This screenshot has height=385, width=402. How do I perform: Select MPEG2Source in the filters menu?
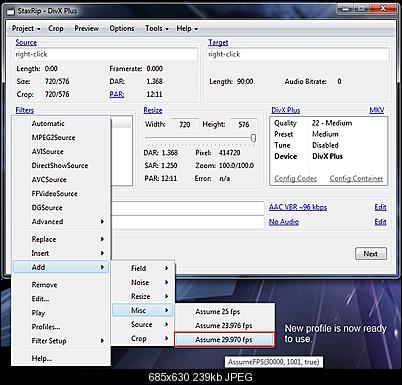61,138
